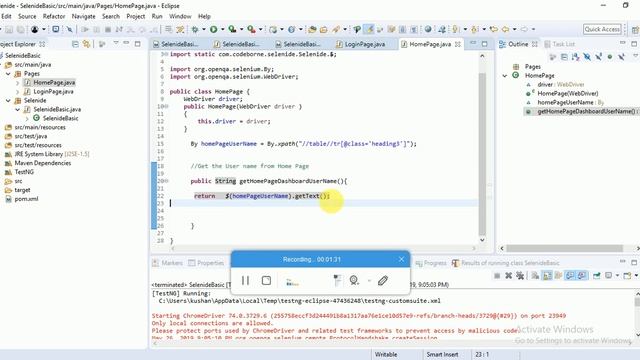Open Display Selected Console dropdown arrow
Screen dimensions: 640x360
click(617, 276)
